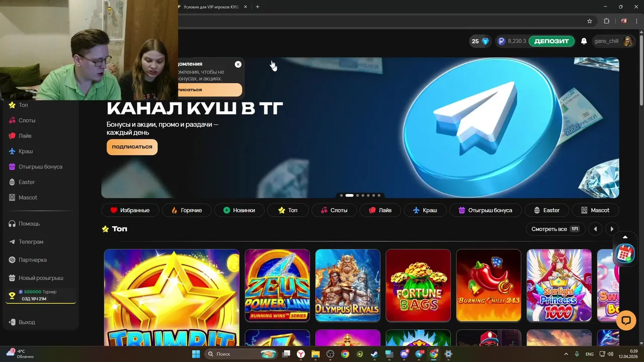Click the notifications bell icon
The image size is (644, 362).
584,41
